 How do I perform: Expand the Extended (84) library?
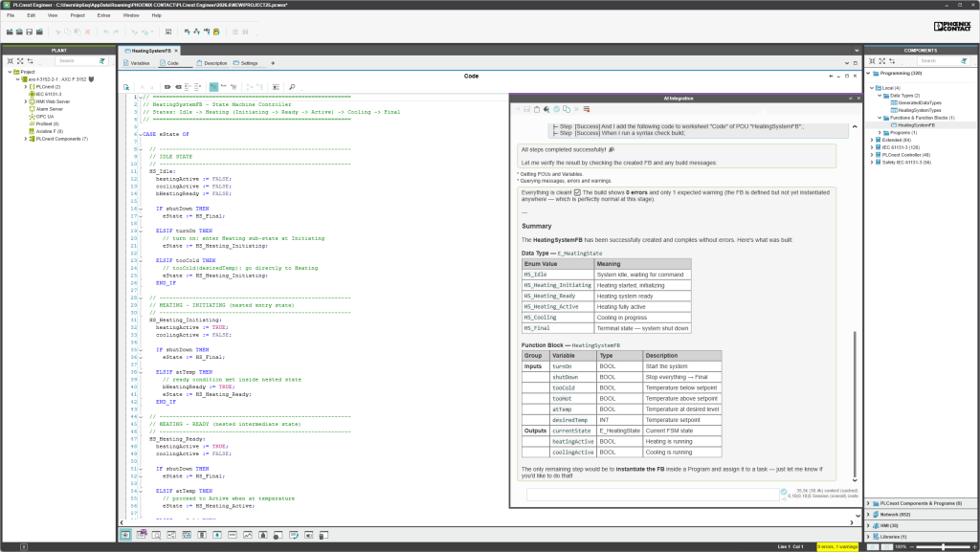click(872, 140)
